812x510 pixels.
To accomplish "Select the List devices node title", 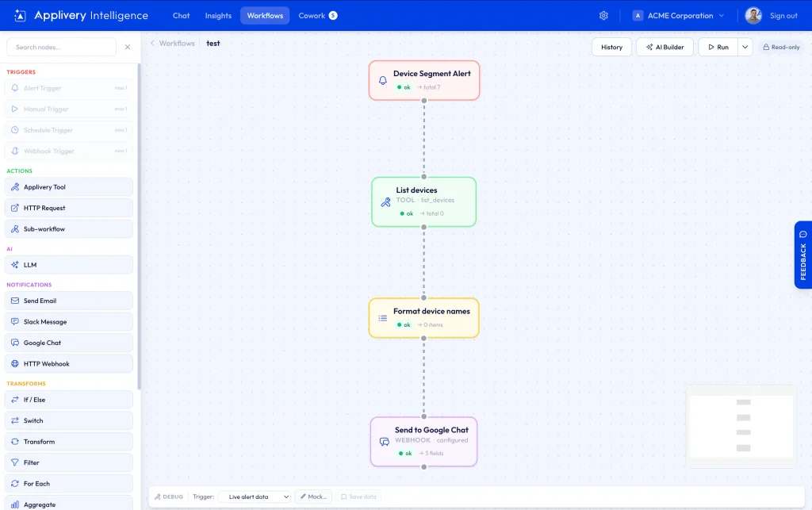I will 416,190.
